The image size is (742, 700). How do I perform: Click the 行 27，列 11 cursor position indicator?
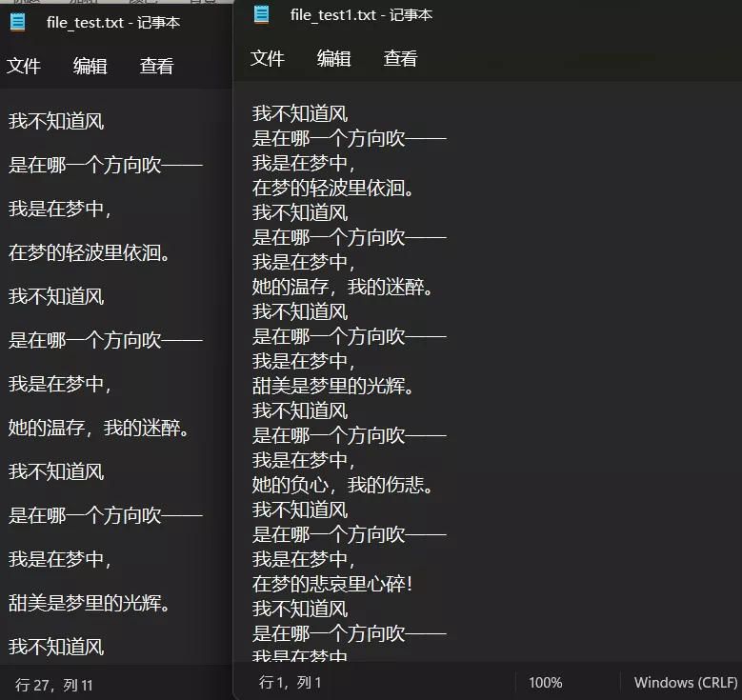point(54,685)
